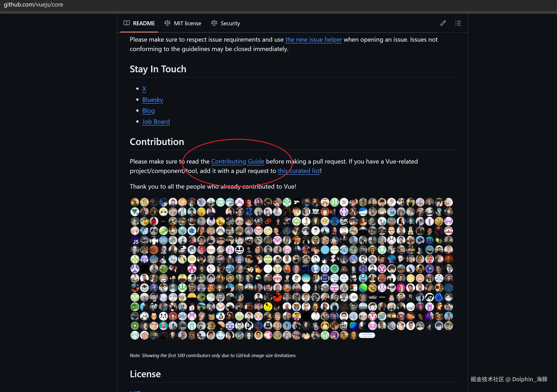Open the Contributing Guide link
Viewport: 557px width, 392px height.
tap(238, 161)
